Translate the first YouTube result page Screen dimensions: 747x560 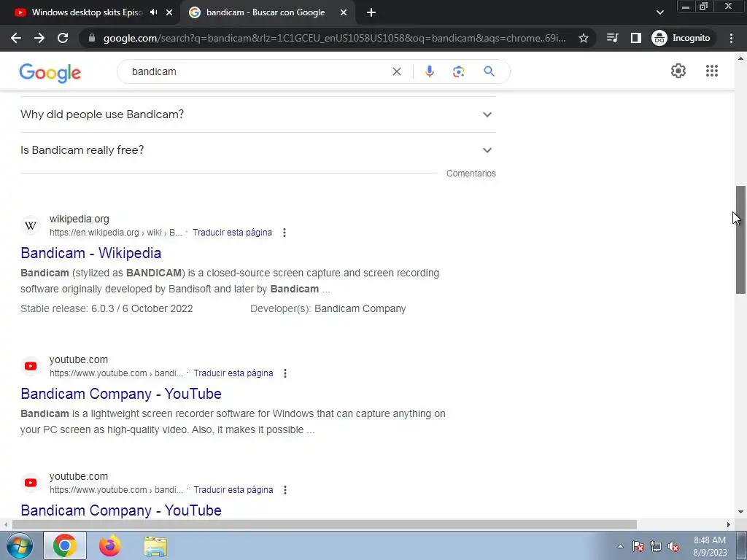point(233,373)
